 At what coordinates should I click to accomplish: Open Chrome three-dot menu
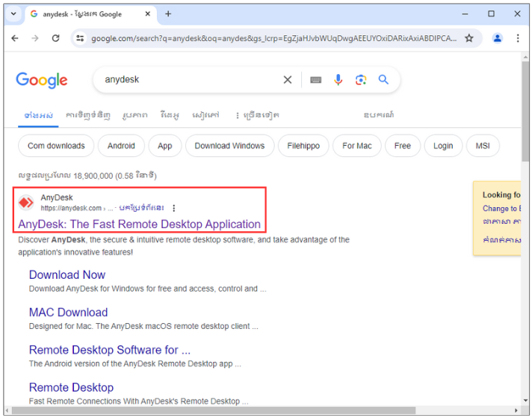click(518, 38)
